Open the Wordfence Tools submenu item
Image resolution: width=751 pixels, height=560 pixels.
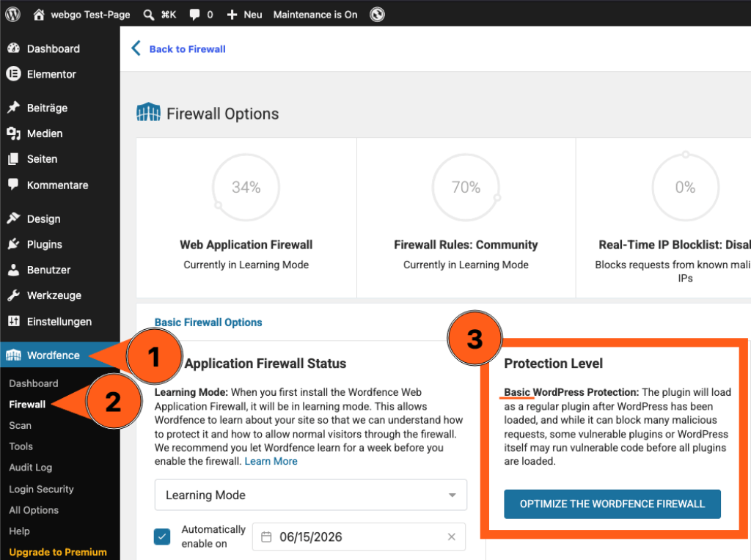coord(21,446)
